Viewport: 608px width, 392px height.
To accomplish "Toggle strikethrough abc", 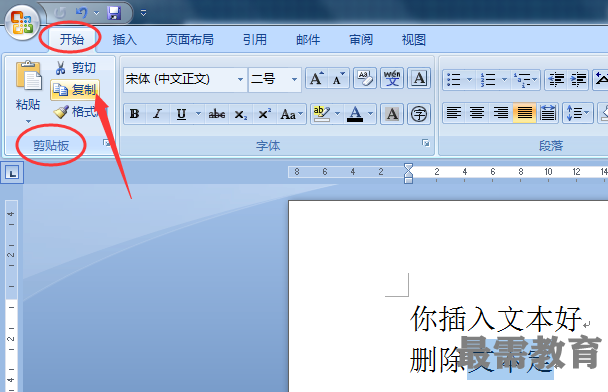I will (x=217, y=114).
